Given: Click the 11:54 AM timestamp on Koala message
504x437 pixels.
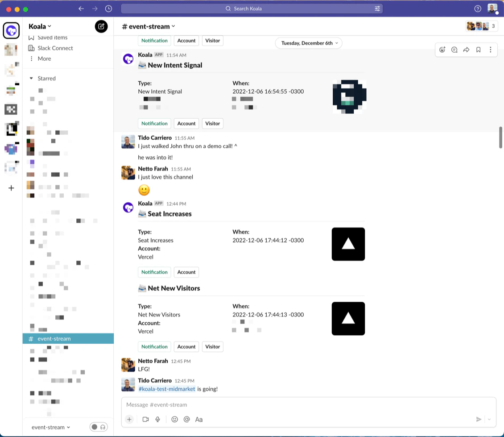Looking at the screenshot, I should 176,55.
